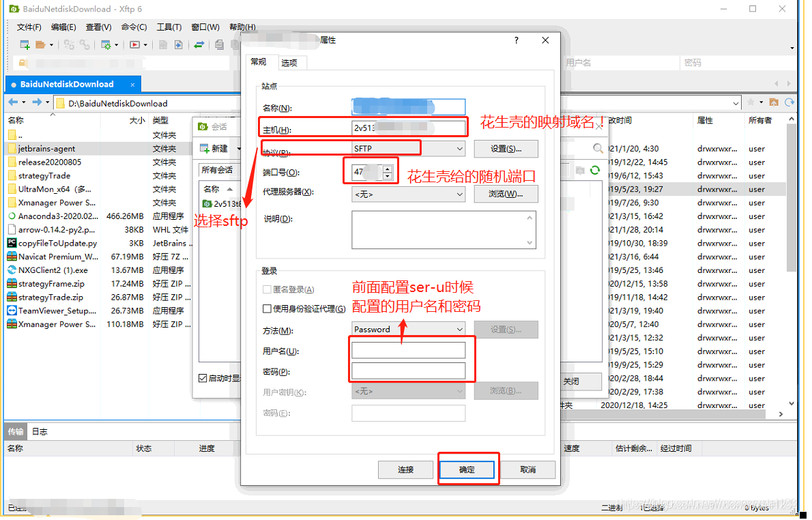Click the bookmark star icon in right pane
812x520 pixels.
(x=751, y=102)
